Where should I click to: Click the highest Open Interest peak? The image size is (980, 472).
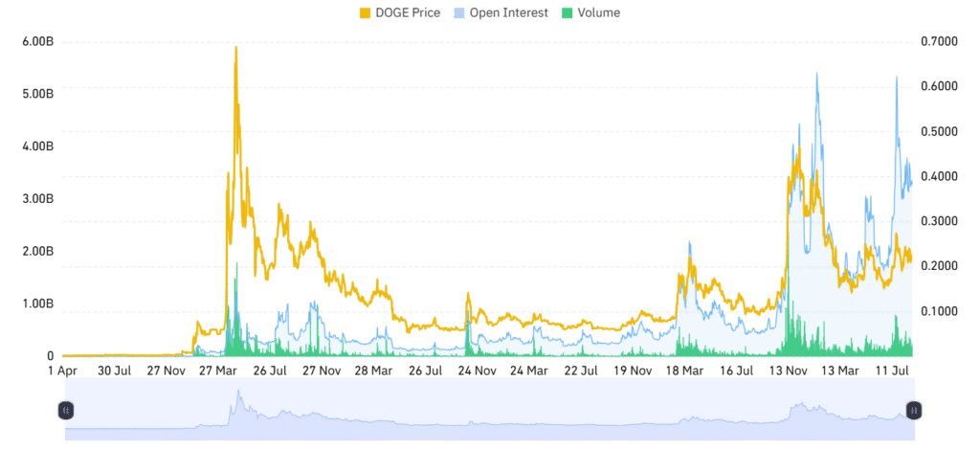point(816,74)
